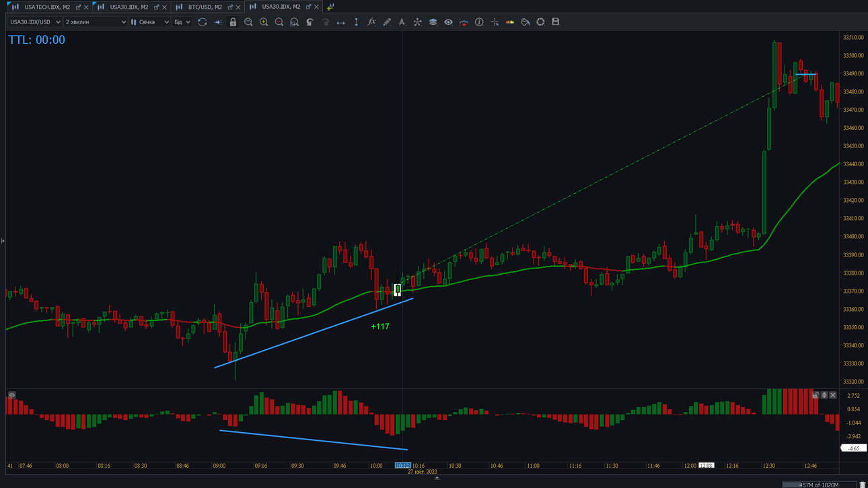Open the fx indicators menu
The image size is (868, 488).
pos(371,22)
